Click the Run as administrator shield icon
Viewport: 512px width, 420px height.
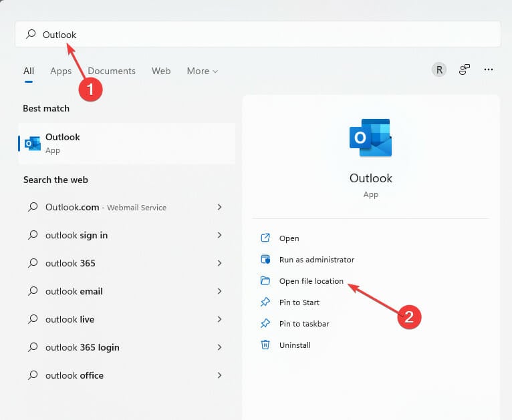265,260
